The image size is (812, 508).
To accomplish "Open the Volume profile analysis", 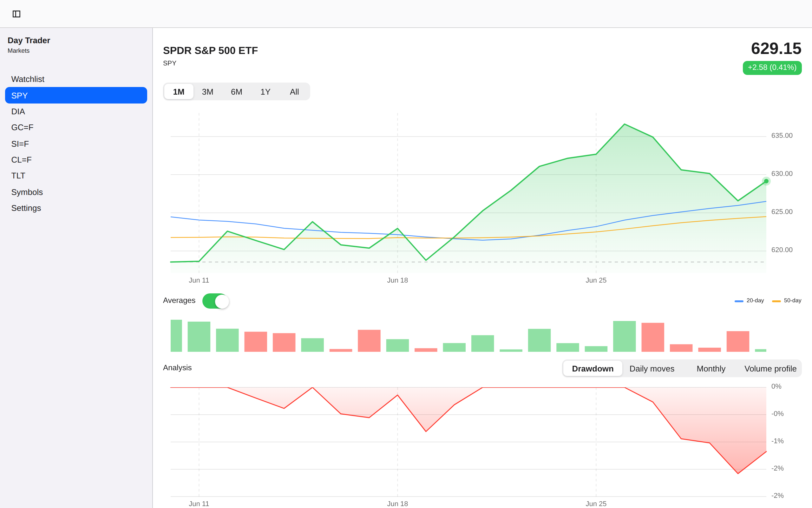I will 770,369.
